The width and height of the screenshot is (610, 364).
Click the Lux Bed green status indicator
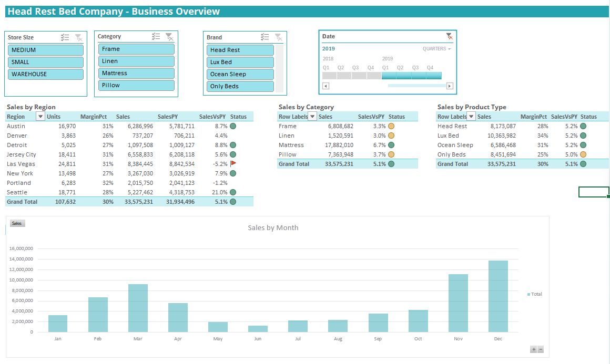pyautogui.click(x=583, y=136)
